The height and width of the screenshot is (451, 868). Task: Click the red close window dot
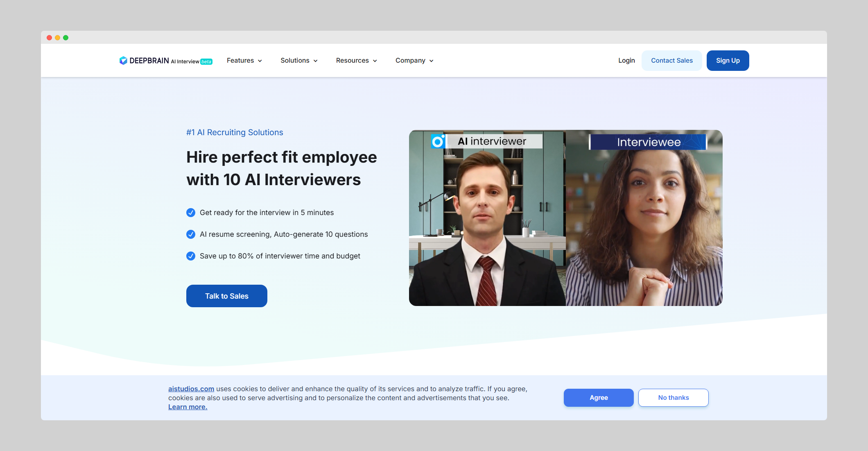click(50, 38)
